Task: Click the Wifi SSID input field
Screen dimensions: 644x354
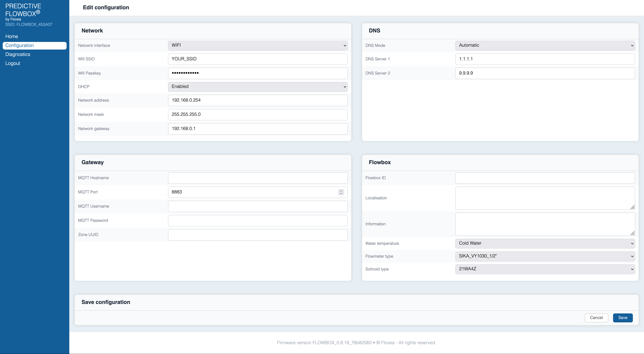Action: (x=257, y=58)
